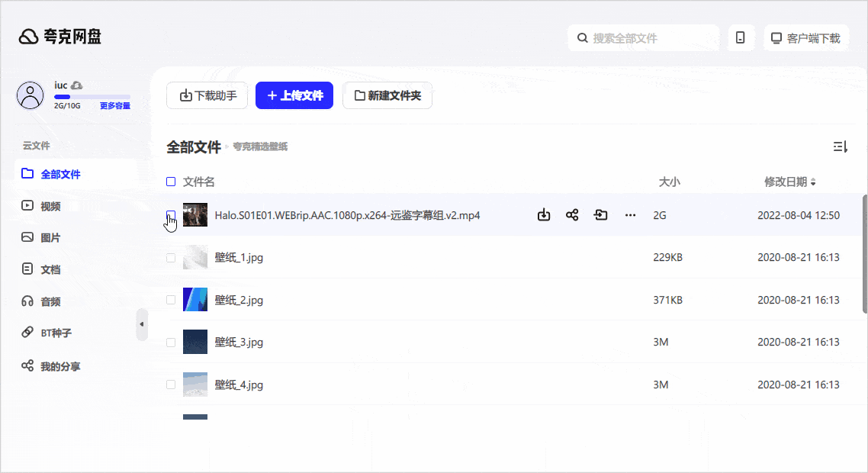Click the mobile phone icon near search
The height and width of the screenshot is (473, 868).
[x=740, y=38]
